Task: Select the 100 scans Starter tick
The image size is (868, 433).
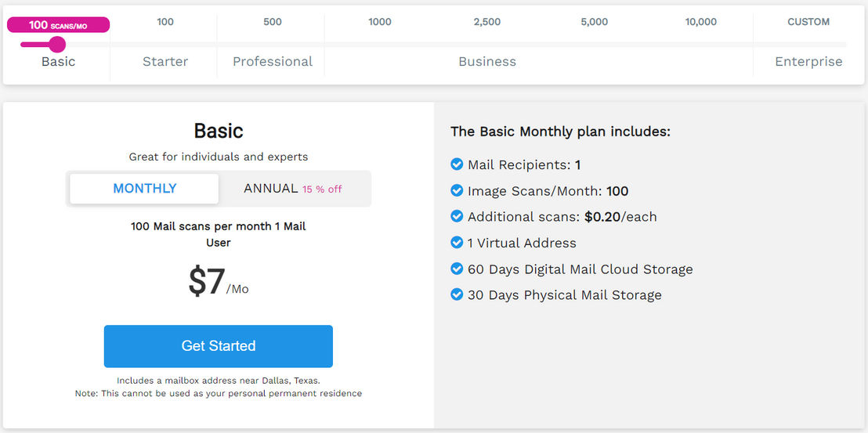Action: tap(165, 22)
